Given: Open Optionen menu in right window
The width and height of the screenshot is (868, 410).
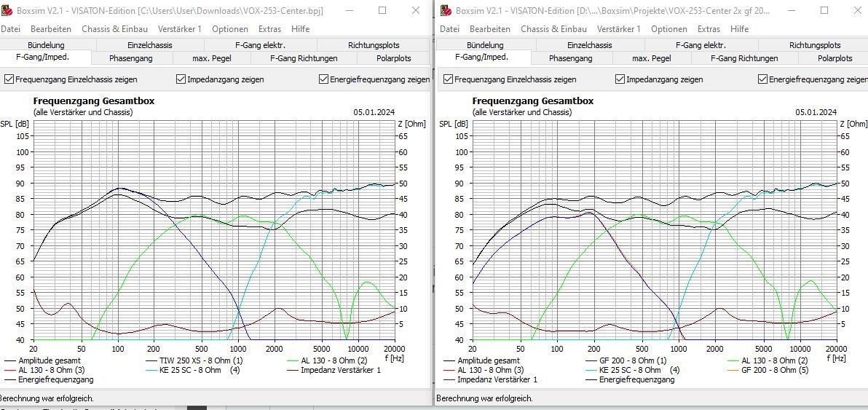Looking at the screenshot, I should click(669, 29).
